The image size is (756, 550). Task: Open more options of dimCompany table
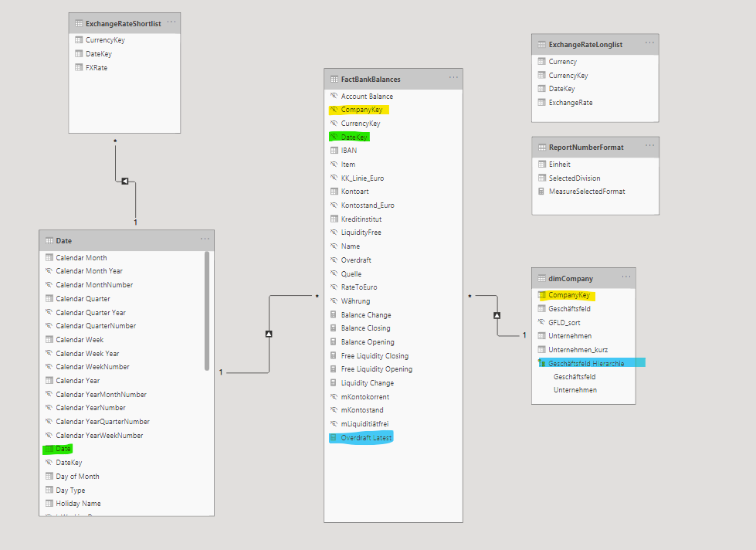625,277
